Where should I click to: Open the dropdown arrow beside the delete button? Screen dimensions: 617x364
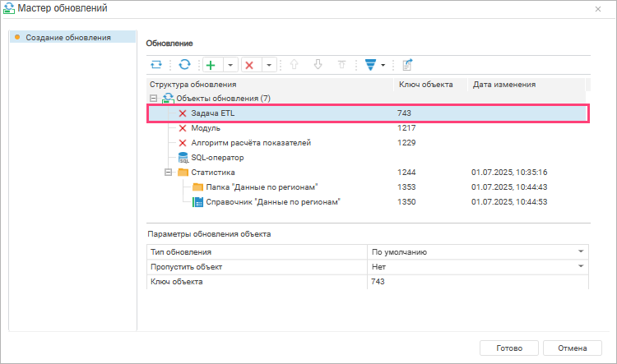269,65
